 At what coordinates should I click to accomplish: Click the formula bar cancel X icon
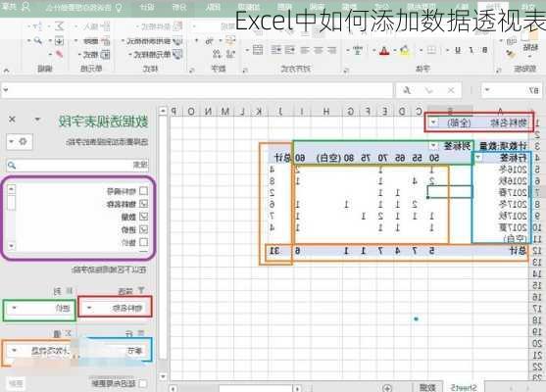pos(451,90)
